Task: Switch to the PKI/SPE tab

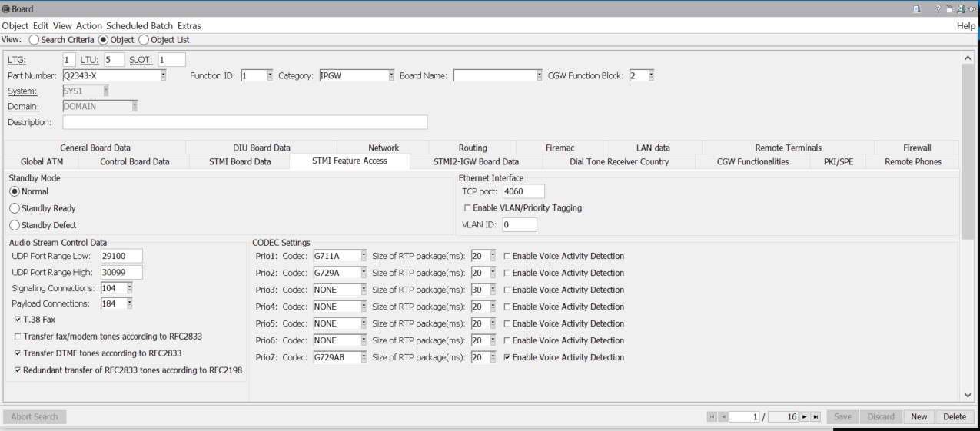Action: coord(839,162)
